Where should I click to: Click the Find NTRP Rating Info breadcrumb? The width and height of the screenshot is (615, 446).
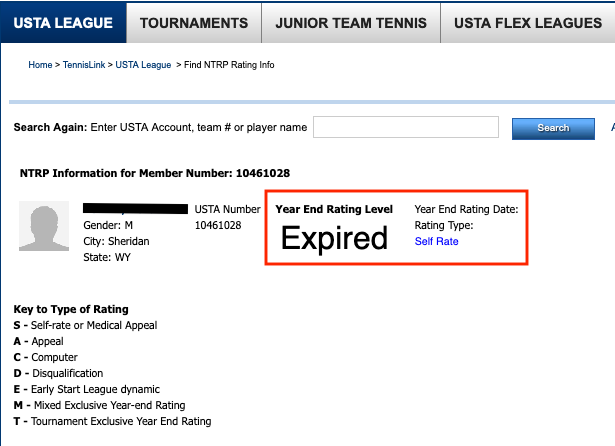(x=228, y=65)
